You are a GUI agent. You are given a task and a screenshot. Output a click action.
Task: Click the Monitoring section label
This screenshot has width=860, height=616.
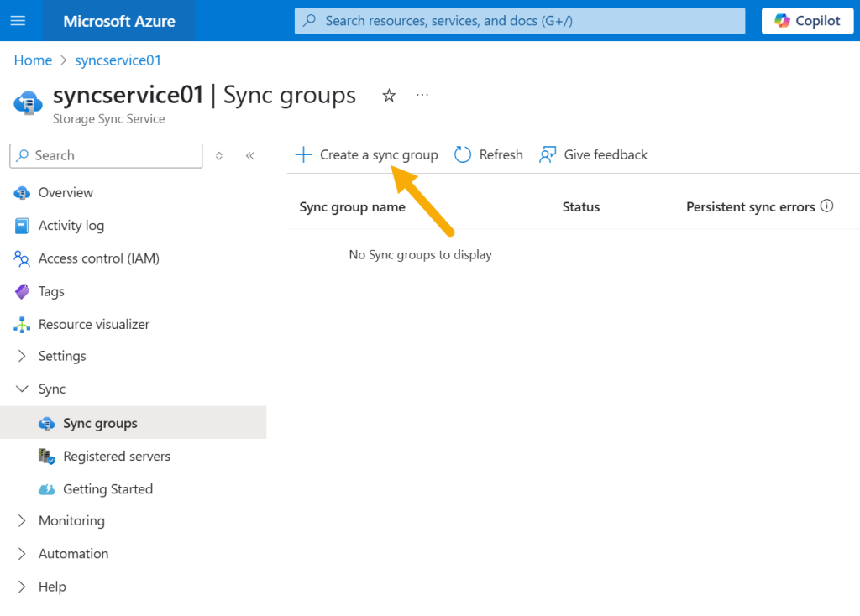click(x=72, y=521)
